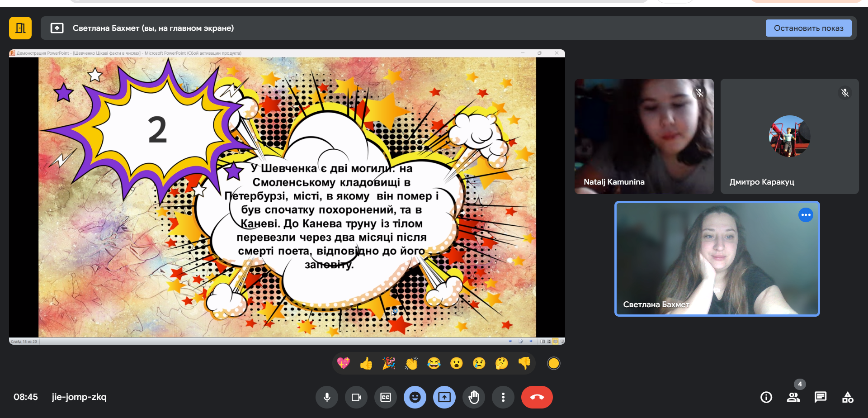This screenshot has width=868, height=418.
Task: Click the yellow meeting room icon at top-left
Action: point(20,28)
